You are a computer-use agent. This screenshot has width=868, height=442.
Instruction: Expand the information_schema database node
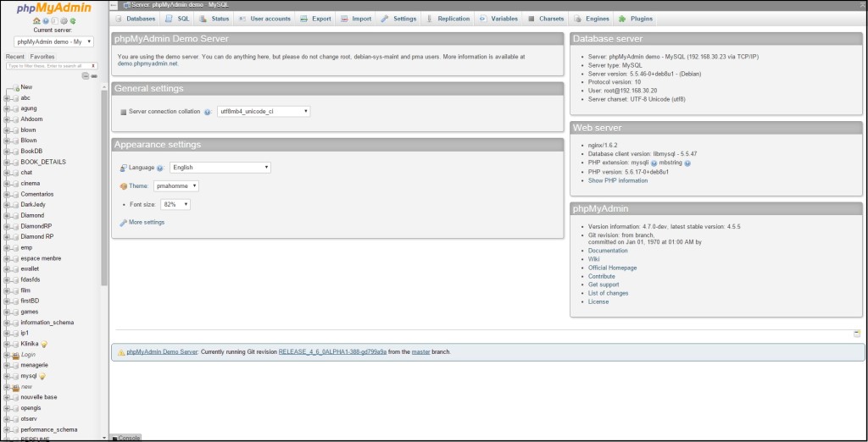pyautogui.click(x=7, y=323)
